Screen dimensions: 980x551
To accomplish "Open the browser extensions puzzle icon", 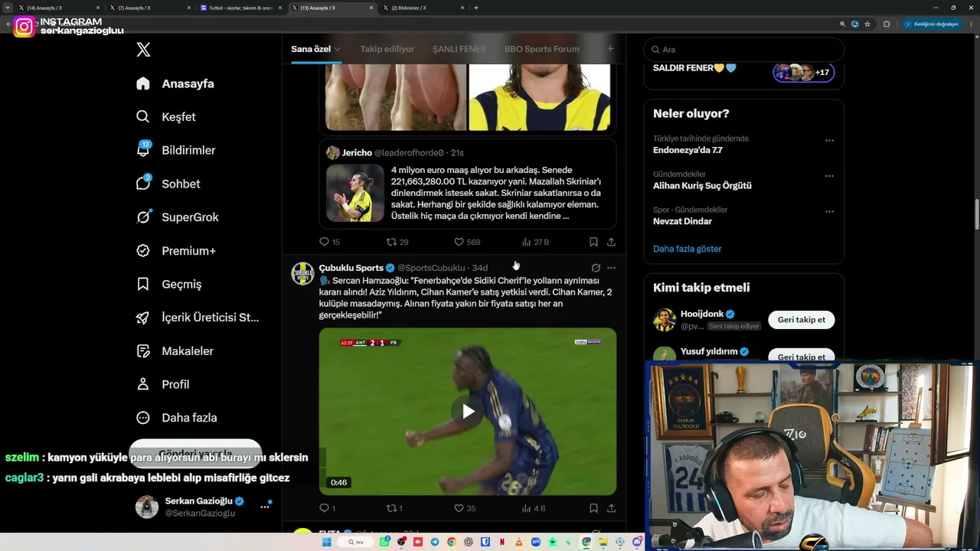I will (x=887, y=24).
